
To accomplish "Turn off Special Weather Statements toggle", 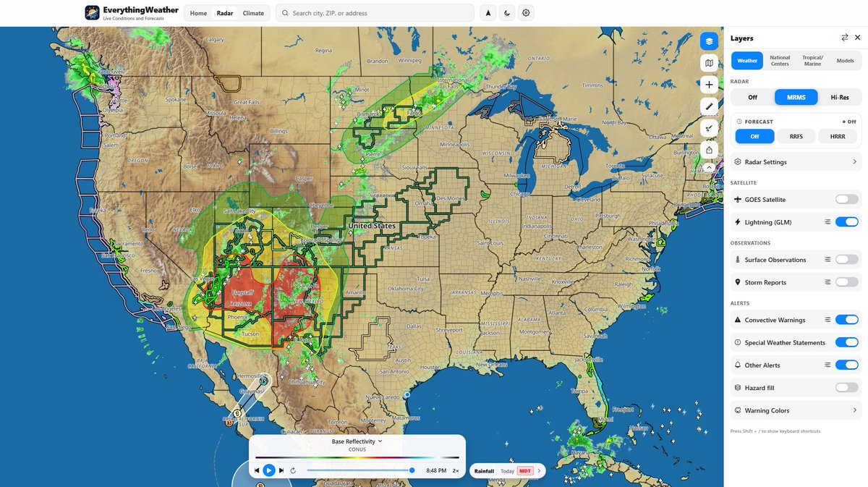I will [846, 342].
